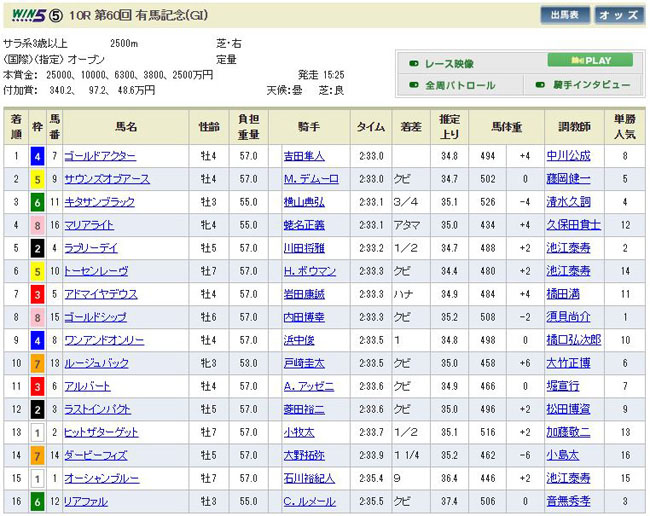
Task: Select horse ゴールドシップ
Action: click(100, 317)
